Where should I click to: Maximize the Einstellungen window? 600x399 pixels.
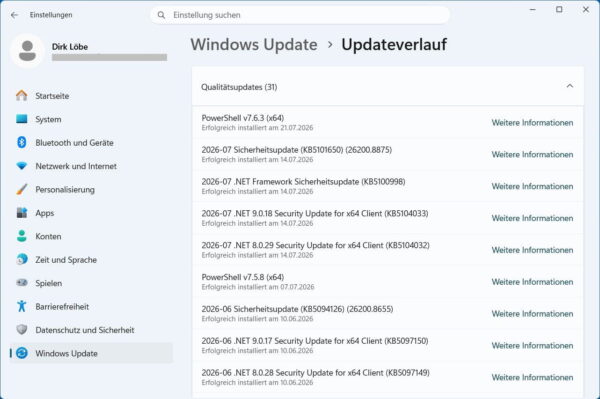(x=559, y=10)
